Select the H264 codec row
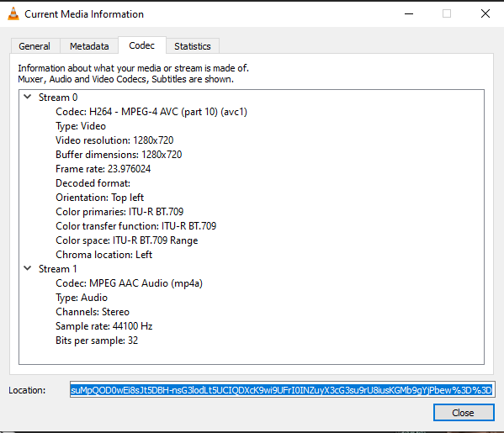 coord(151,112)
